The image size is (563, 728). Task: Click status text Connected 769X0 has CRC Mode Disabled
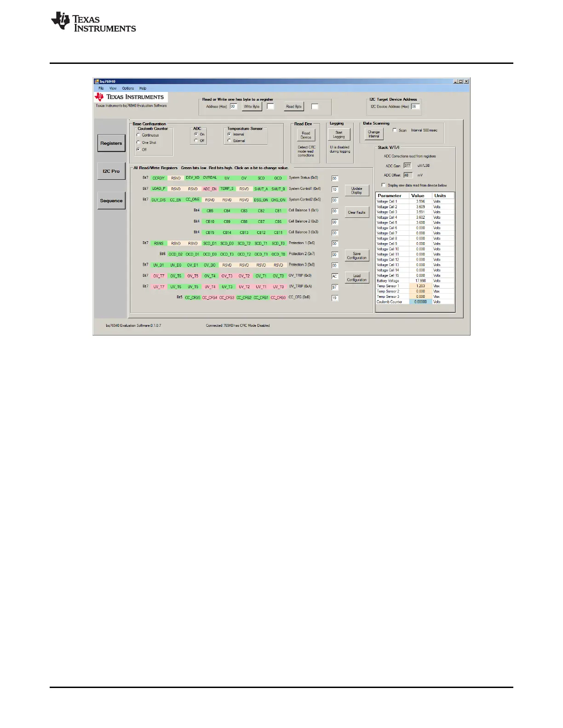[238, 325]
